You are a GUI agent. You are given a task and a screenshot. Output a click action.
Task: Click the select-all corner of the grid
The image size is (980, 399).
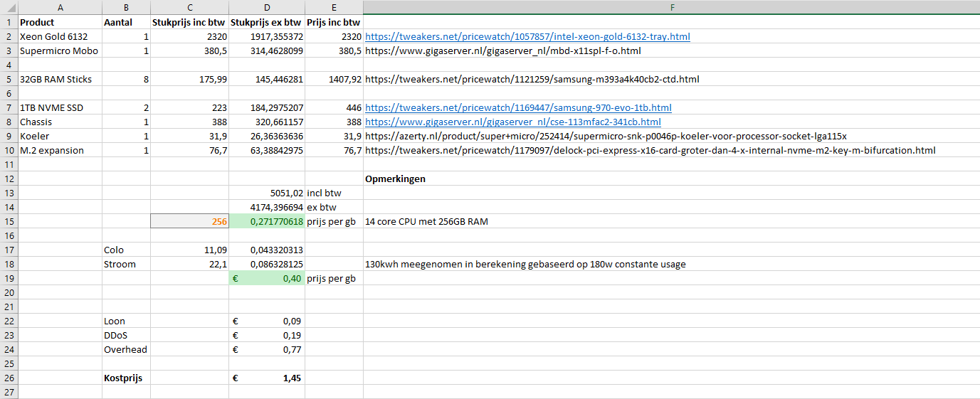[x=9, y=7]
